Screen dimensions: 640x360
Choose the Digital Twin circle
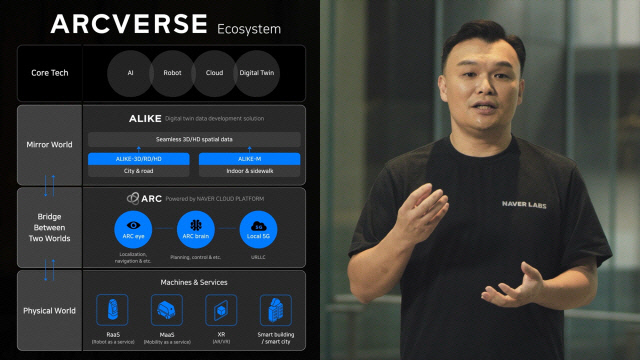point(257,73)
